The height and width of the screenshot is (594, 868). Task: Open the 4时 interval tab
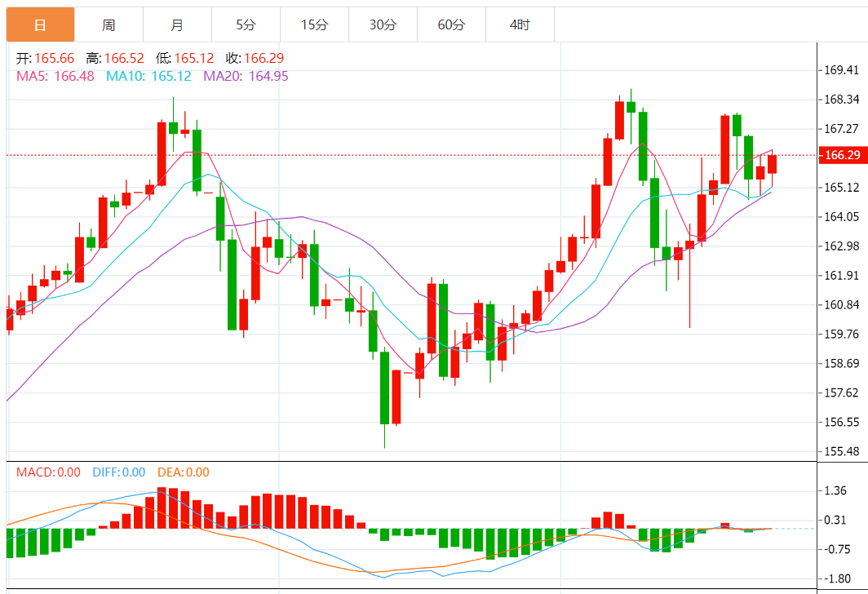tap(520, 25)
